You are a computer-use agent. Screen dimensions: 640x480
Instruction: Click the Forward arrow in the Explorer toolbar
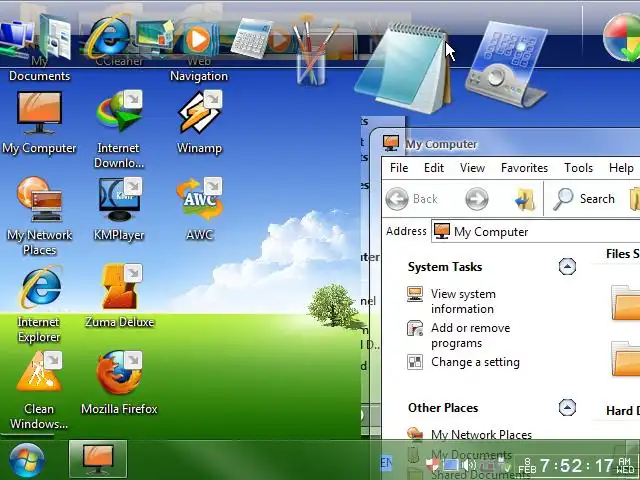tap(477, 199)
